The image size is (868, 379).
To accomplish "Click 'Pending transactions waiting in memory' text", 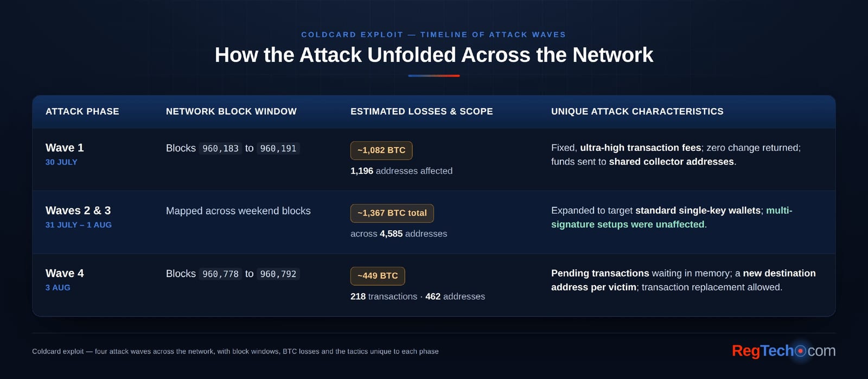I will coord(641,273).
